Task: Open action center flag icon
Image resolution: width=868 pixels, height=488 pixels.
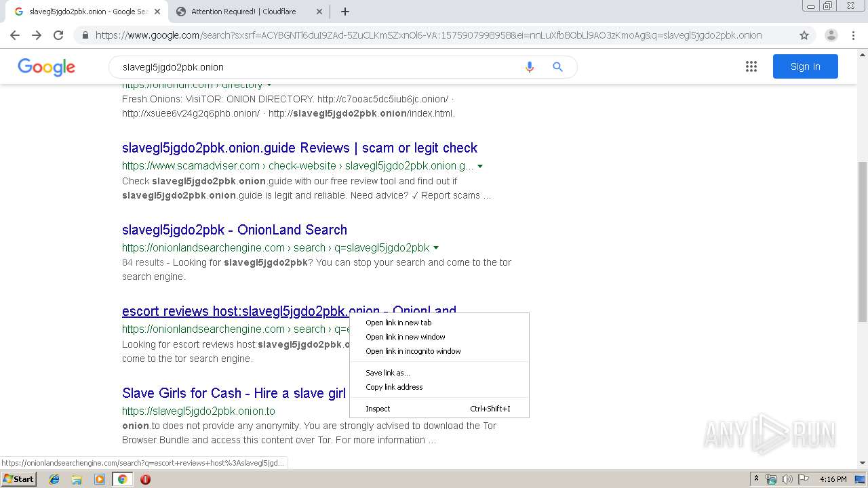Action: pyautogui.click(x=804, y=479)
